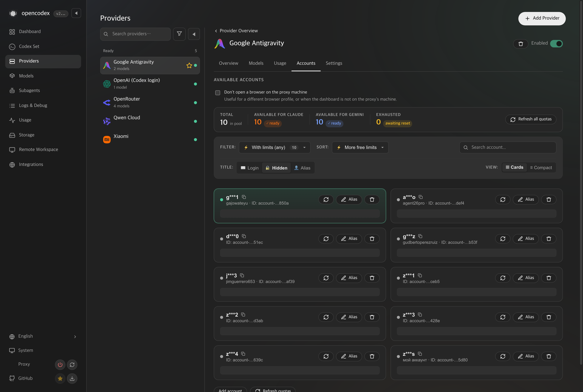The height and width of the screenshot is (392, 583).
Task: Restart the proxy with refresh icon
Action: pyautogui.click(x=72, y=365)
